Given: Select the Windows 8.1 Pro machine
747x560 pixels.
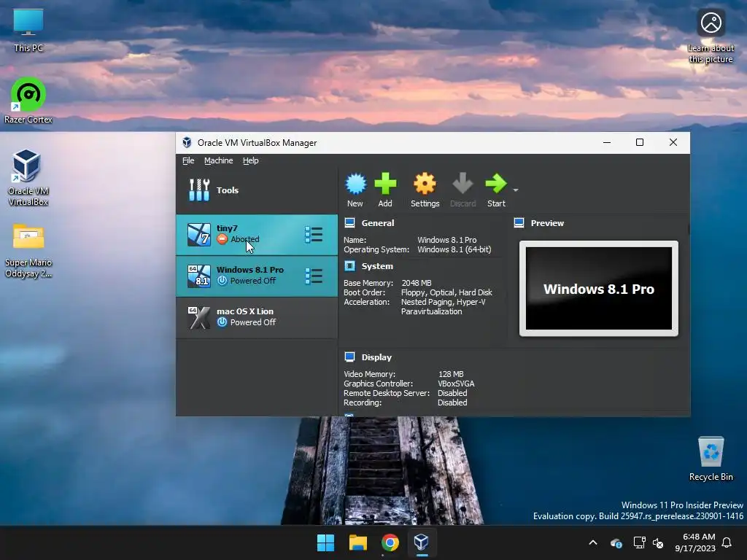Looking at the screenshot, I should point(257,276).
